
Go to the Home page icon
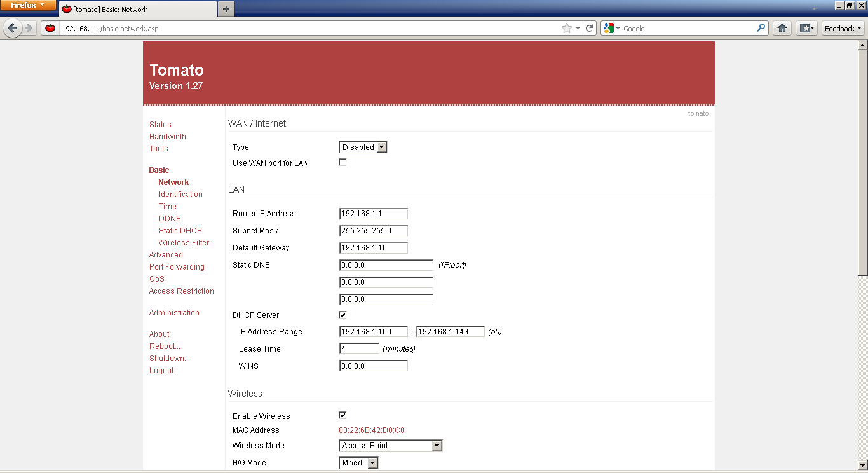pyautogui.click(x=782, y=28)
